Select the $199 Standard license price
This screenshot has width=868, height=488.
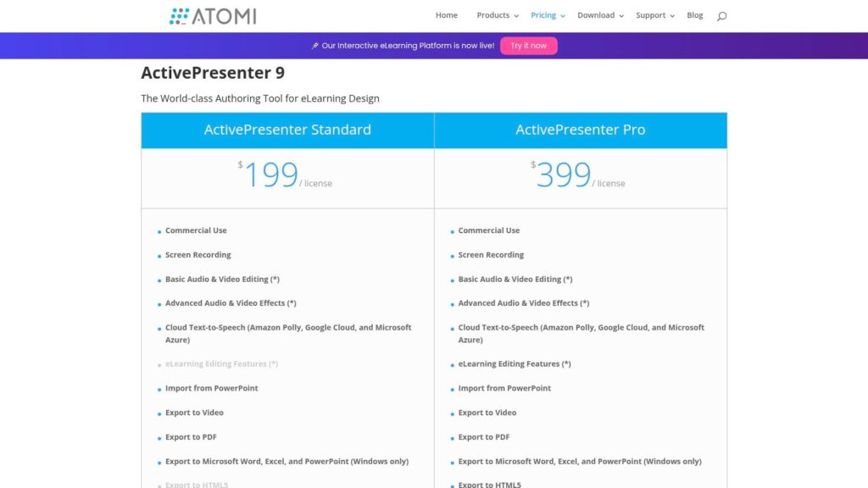click(285, 175)
